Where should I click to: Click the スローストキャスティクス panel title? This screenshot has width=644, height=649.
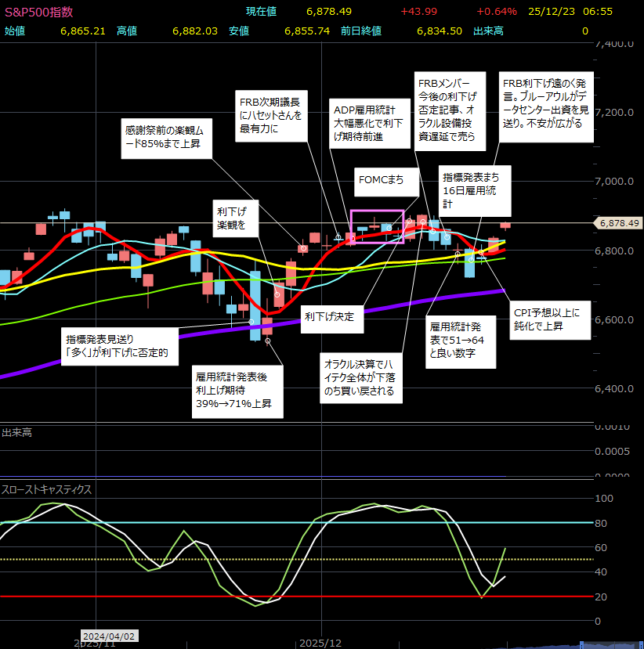(x=47, y=489)
